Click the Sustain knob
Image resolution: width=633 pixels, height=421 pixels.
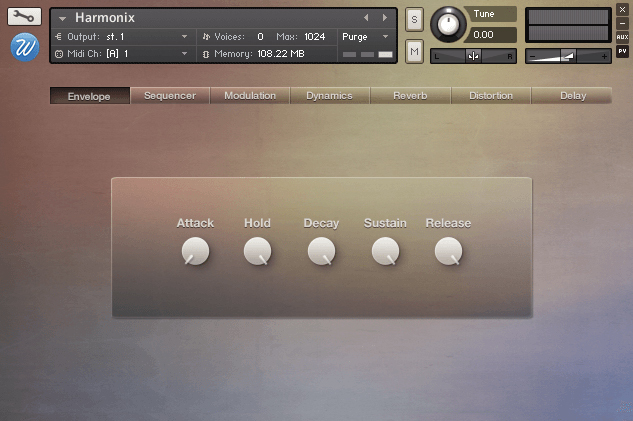pyautogui.click(x=386, y=251)
